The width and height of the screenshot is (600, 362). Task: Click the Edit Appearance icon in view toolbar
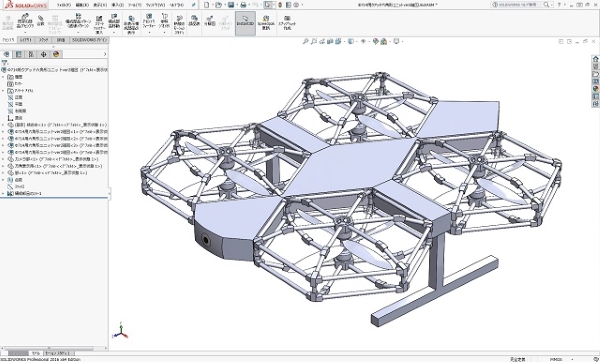(375, 41)
